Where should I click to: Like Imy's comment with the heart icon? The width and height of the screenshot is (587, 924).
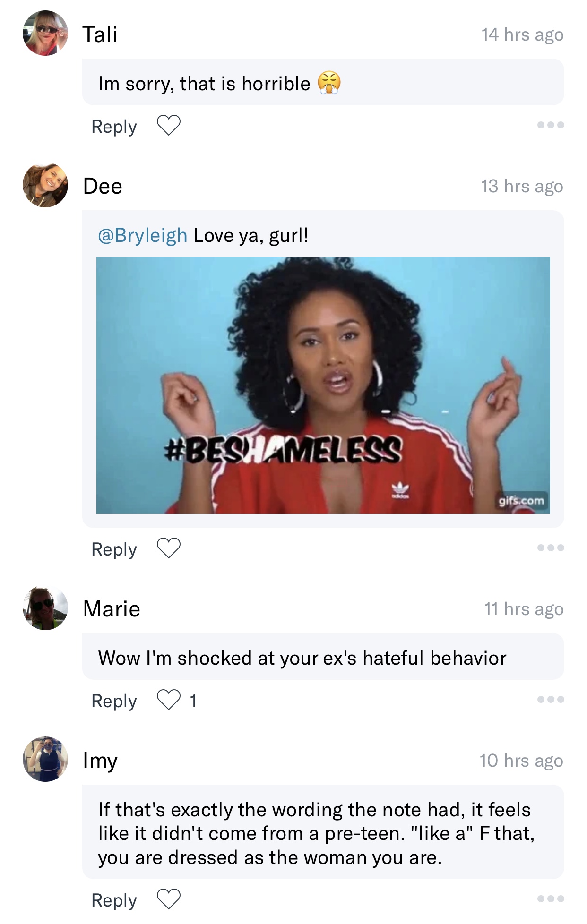169,899
